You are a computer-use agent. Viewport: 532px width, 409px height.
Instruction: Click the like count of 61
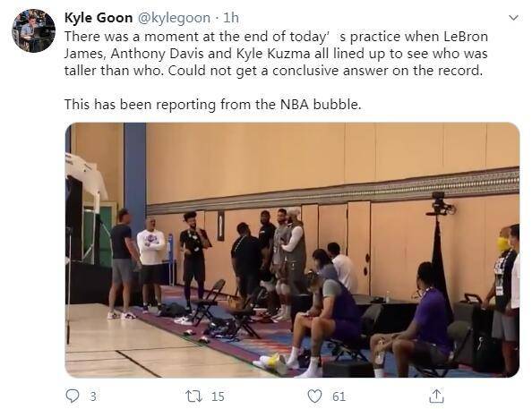click(x=339, y=396)
